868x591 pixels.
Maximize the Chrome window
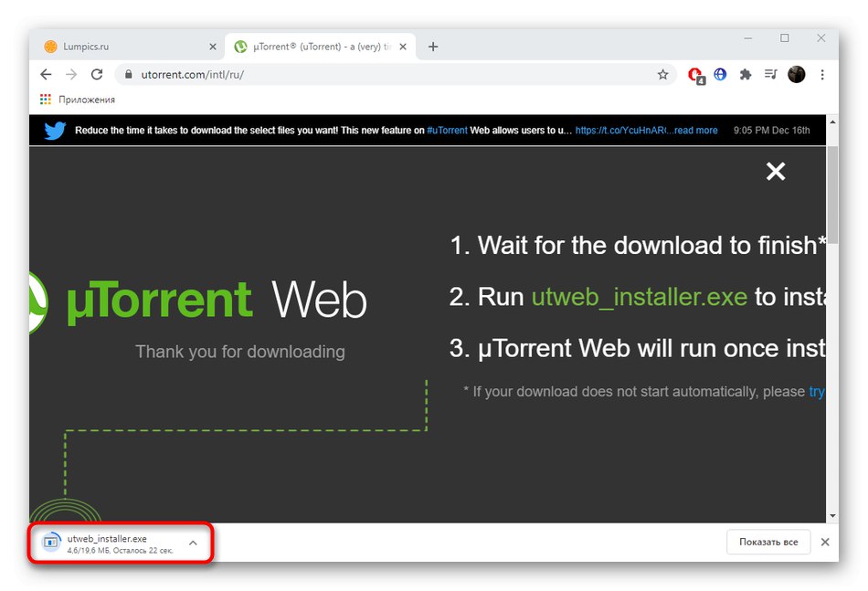pos(785,38)
